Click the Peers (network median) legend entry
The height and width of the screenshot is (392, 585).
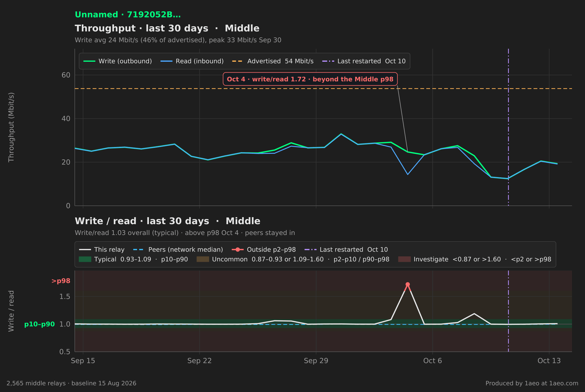[x=178, y=250]
